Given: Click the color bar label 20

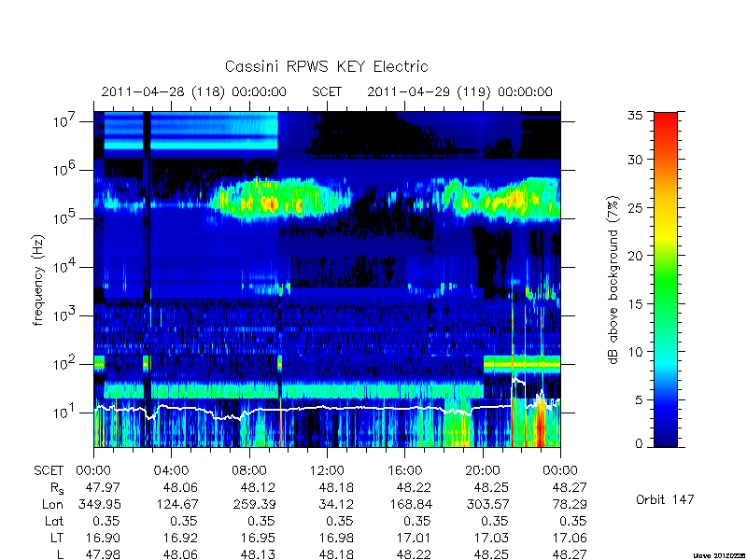Looking at the screenshot, I should pyautogui.click(x=635, y=256).
